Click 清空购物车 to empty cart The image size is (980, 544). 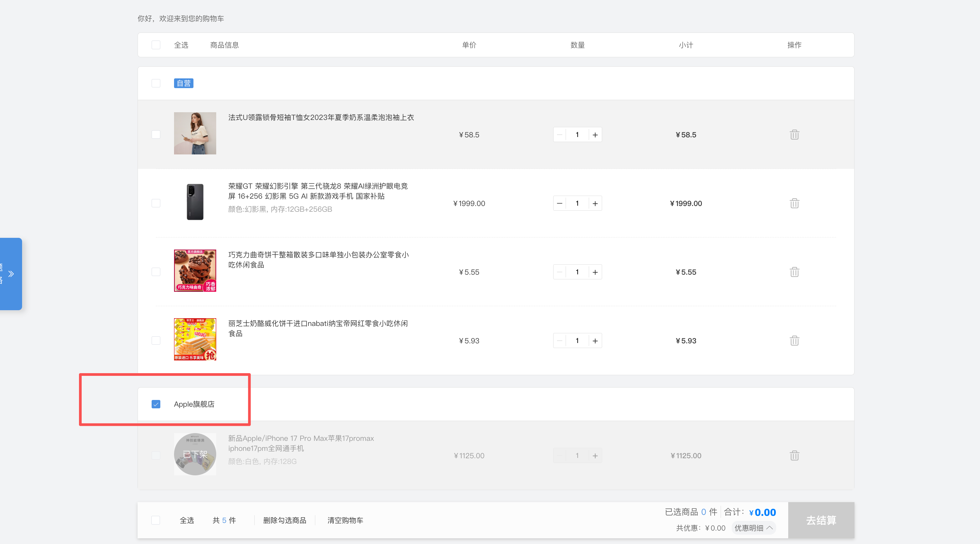[345, 520]
